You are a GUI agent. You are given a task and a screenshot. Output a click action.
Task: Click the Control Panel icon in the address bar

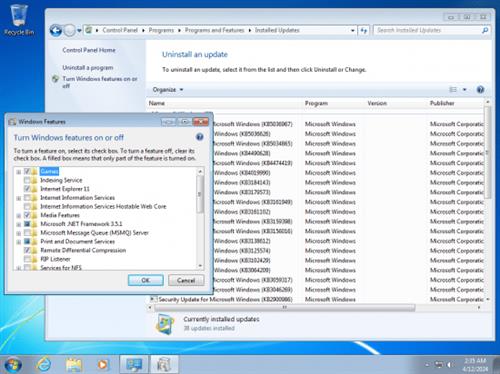(88, 30)
